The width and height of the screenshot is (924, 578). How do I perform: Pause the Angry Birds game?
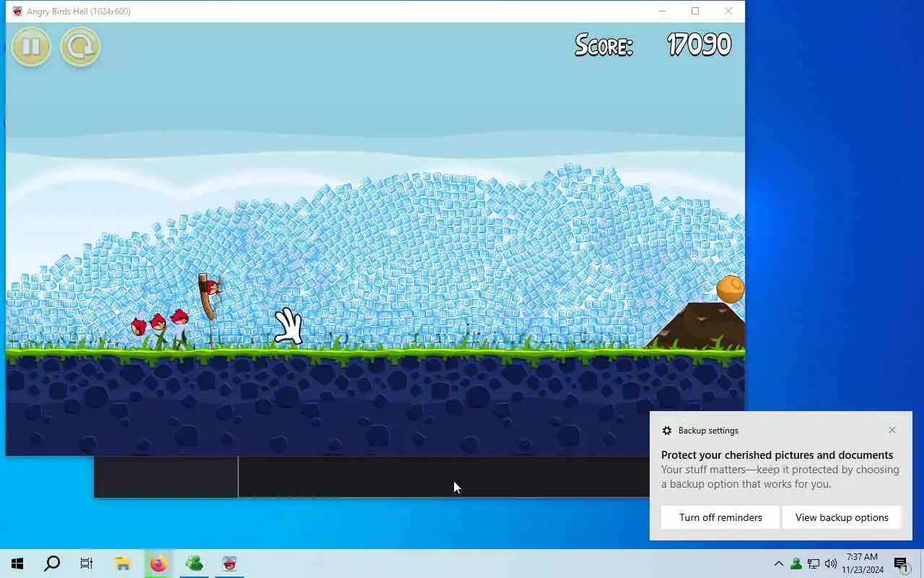(31, 47)
